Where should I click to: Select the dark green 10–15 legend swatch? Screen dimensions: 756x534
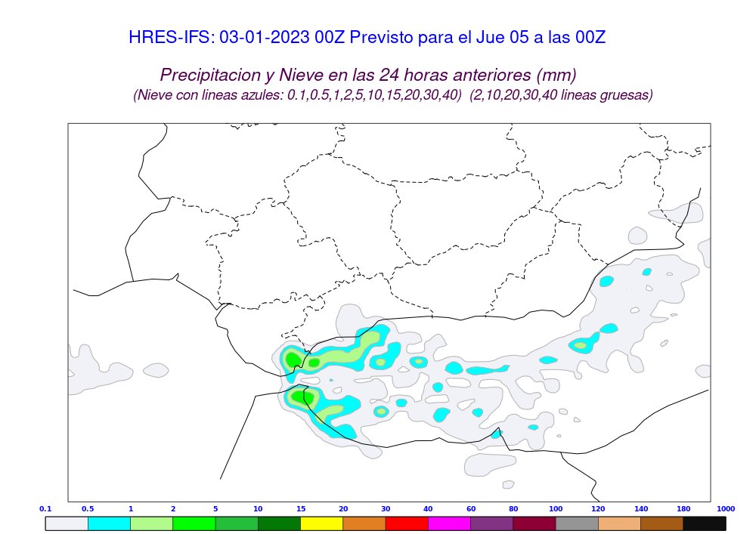(x=279, y=524)
